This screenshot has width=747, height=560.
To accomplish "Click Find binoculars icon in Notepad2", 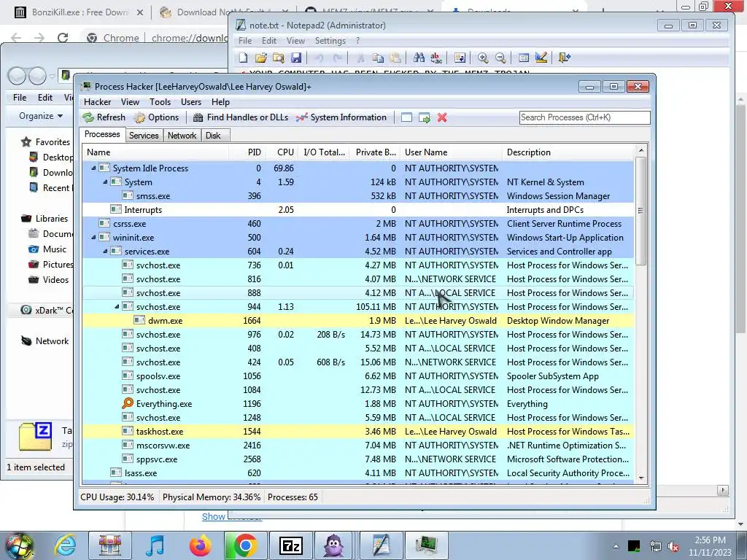I will click(x=419, y=58).
